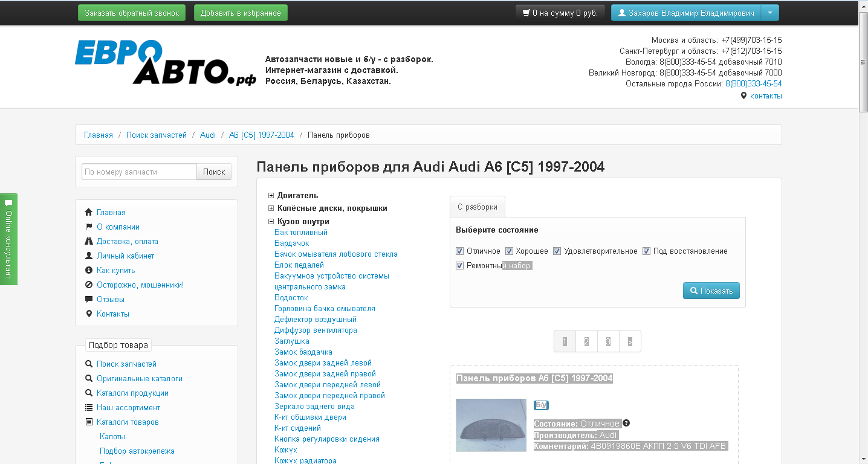Click the search icon beside Каталоги продукции
The width and height of the screenshot is (868, 464).
89,393
